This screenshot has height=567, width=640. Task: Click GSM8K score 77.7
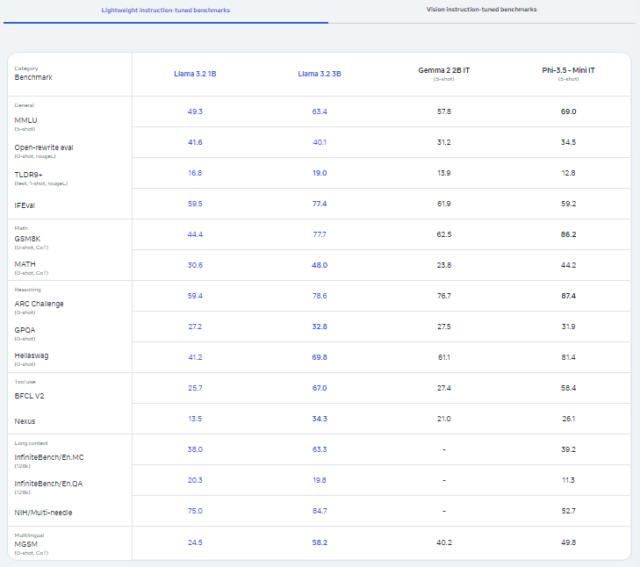point(320,234)
